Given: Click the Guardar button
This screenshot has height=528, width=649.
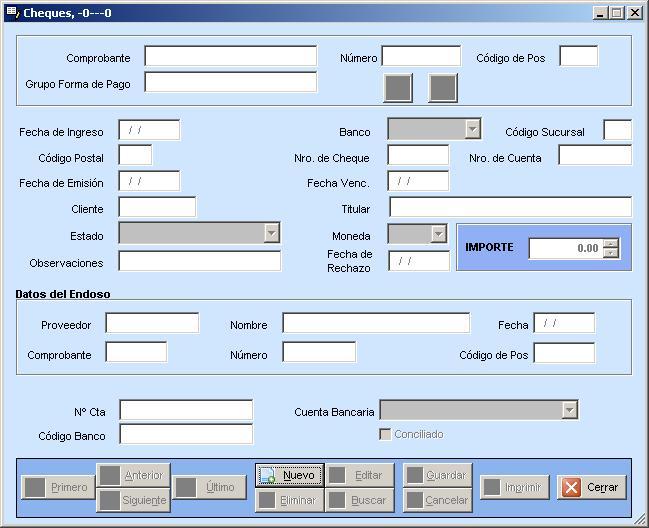Looking at the screenshot, I should 436,475.
